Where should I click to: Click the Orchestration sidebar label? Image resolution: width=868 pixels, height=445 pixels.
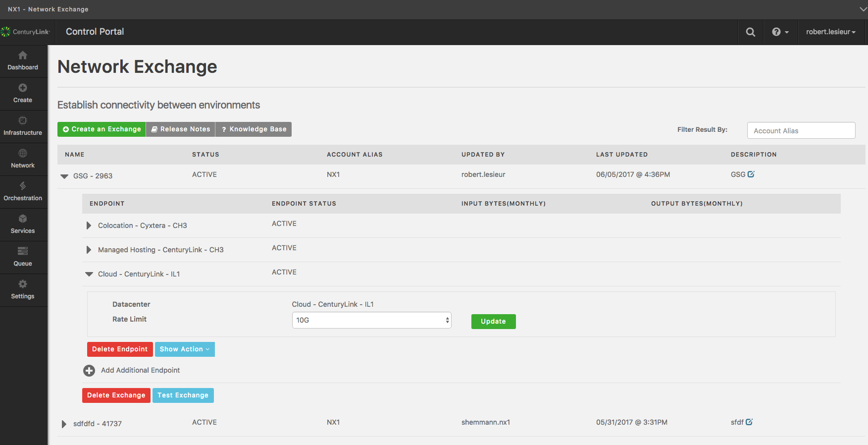[x=23, y=198]
